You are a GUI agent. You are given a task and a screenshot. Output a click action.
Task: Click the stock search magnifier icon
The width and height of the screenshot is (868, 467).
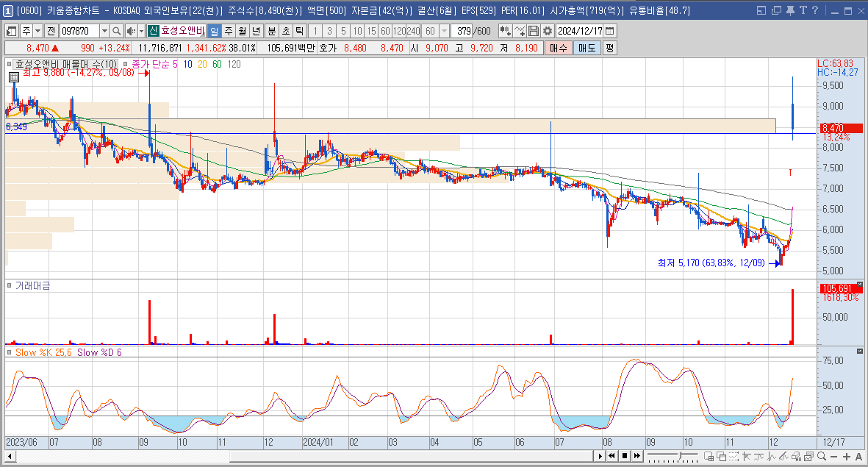(x=116, y=31)
